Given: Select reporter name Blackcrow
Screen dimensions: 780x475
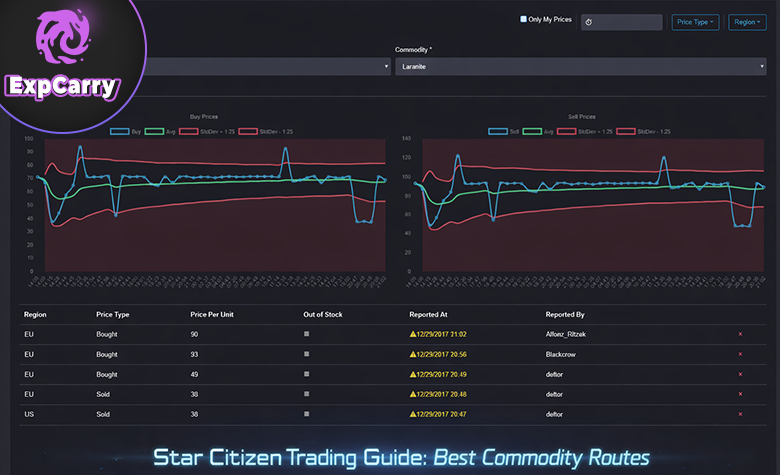Looking at the screenshot, I should pyautogui.click(x=561, y=354).
